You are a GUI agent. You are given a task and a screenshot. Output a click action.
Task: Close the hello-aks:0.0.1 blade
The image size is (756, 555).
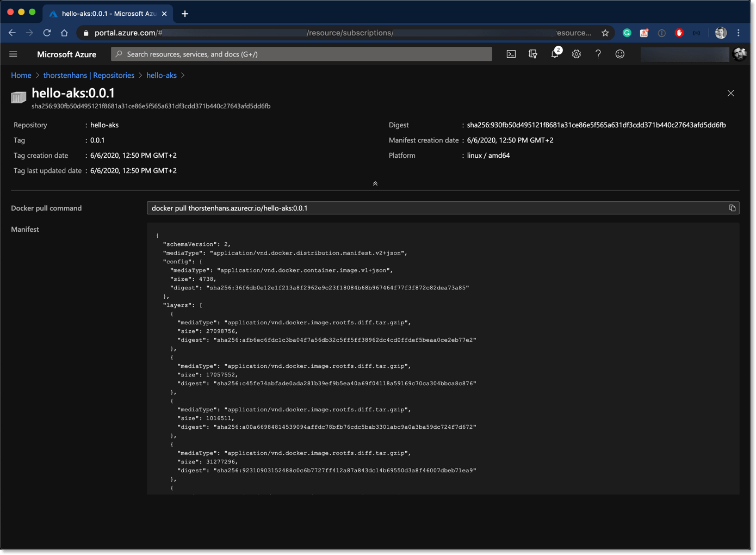730,93
